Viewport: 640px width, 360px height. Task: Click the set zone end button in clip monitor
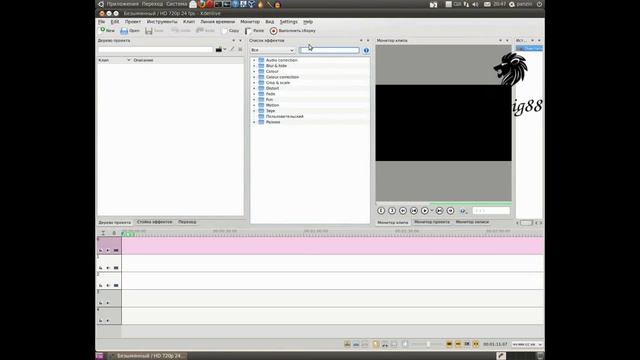tap(392, 211)
